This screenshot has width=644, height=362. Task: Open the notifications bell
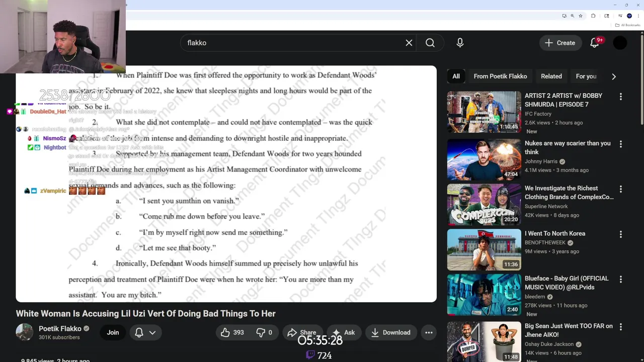tap(595, 43)
